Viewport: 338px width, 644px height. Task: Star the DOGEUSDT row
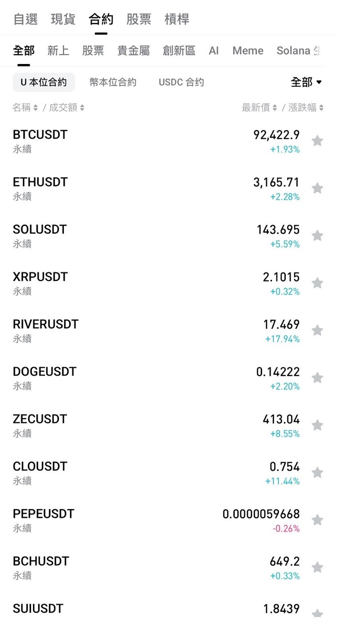tap(317, 378)
